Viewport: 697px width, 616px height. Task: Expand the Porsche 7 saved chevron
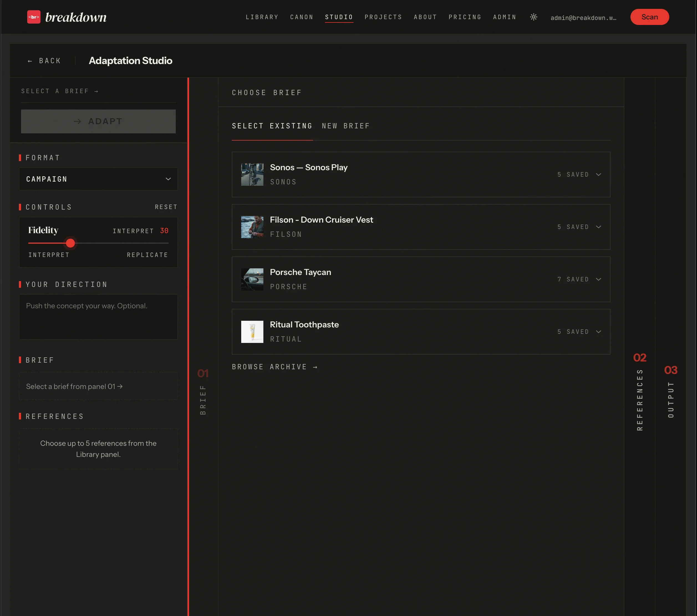pos(599,279)
